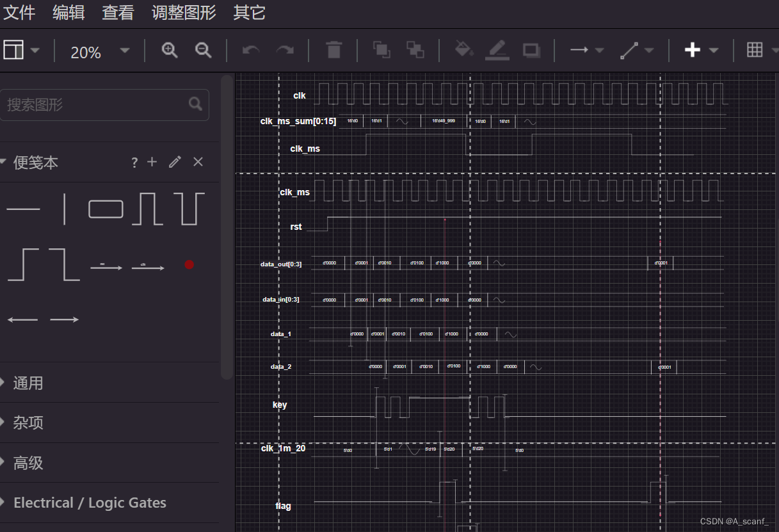Edit the scratchpad with the pencil icon
Screen dimensions: 779x532
175,162
